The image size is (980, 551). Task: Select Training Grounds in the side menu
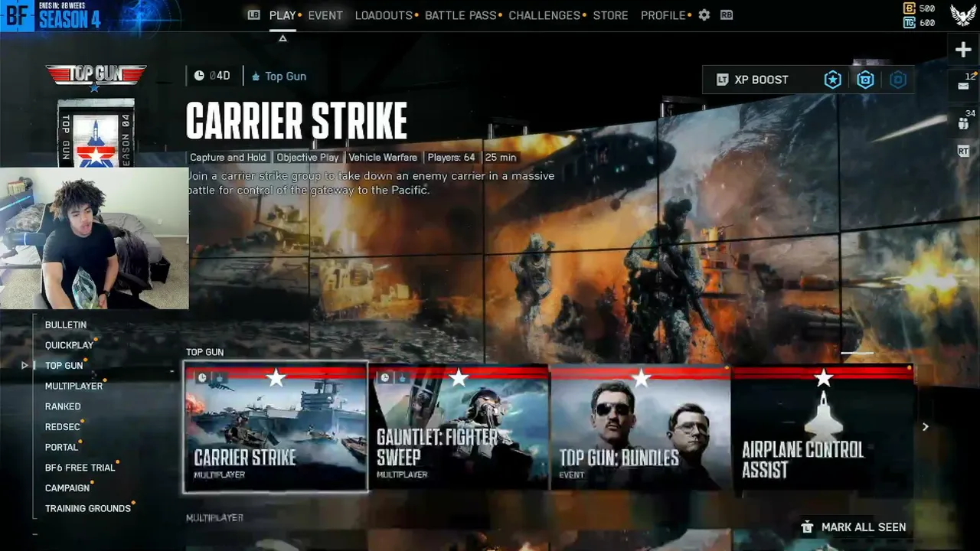click(88, 509)
